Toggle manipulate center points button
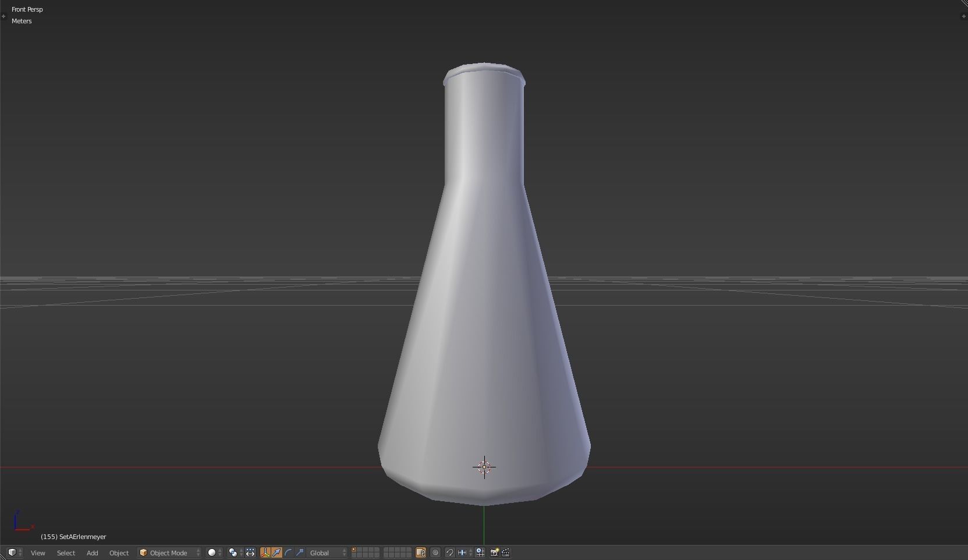This screenshot has width=968, height=560. [250, 553]
